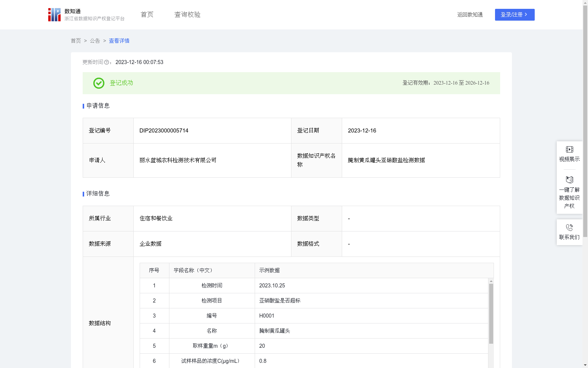This screenshot has height=368, width=588.
Task: Select registration number DIP2023000005714
Action: (164, 131)
